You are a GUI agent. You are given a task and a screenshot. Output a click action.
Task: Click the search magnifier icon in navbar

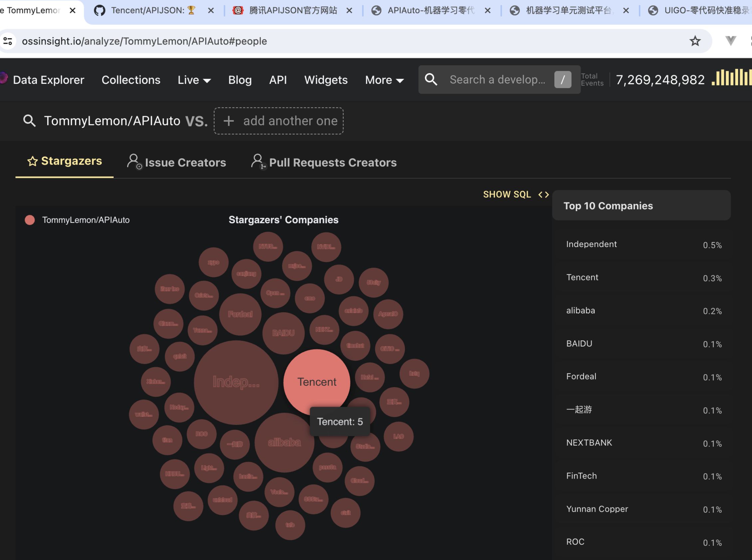tap(431, 79)
